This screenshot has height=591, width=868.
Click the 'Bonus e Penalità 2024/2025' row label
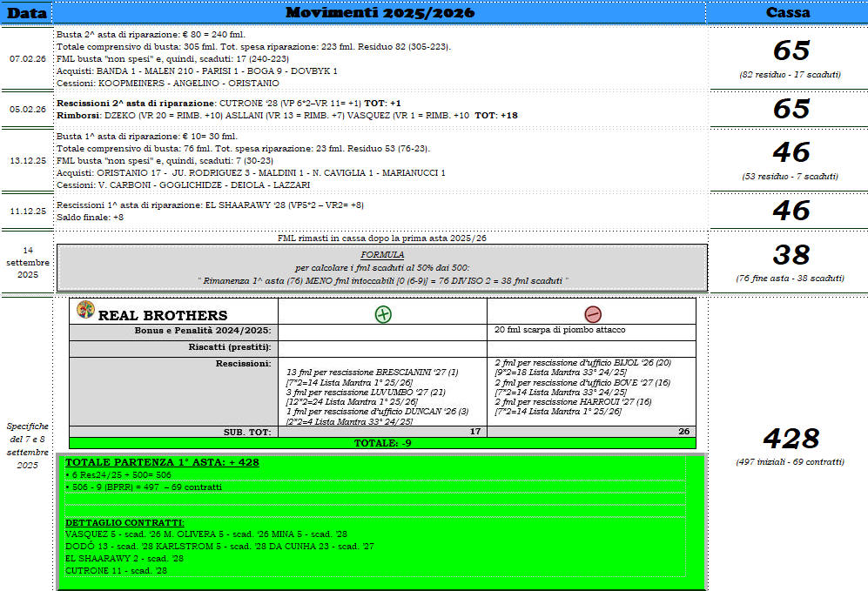point(203,331)
